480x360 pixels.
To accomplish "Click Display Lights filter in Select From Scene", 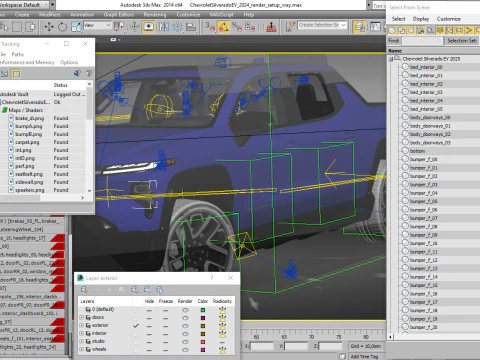I will point(411,30).
